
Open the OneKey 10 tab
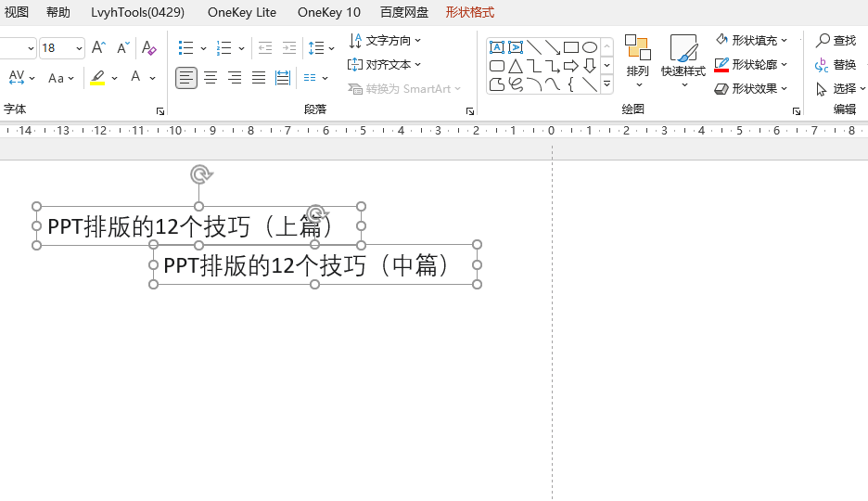[x=329, y=12]
